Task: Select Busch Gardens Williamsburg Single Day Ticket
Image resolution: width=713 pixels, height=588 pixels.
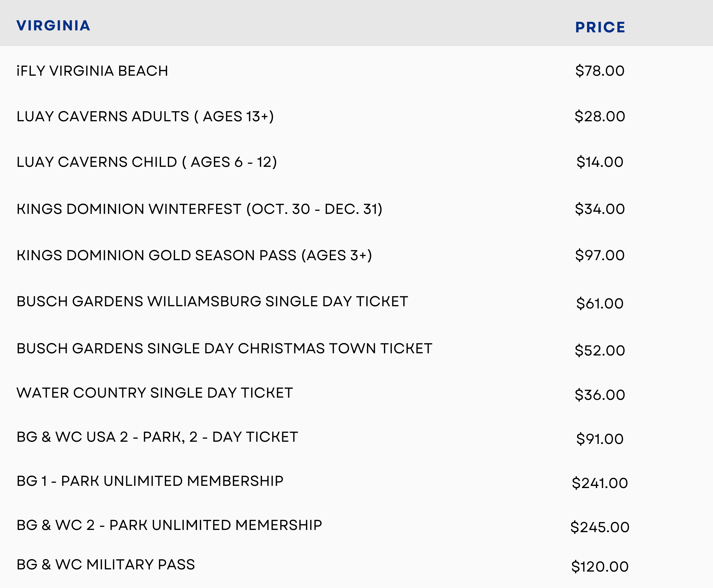Action: tap(212, 301)
